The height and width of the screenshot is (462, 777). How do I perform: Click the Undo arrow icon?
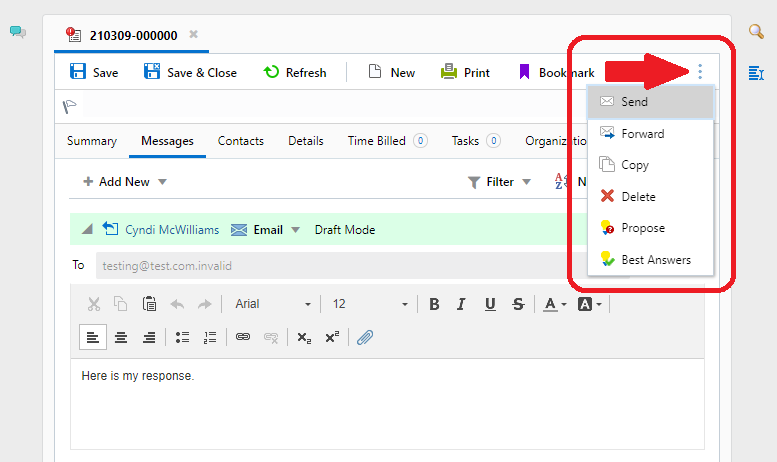pyautogui.click(x=177, y=304)
